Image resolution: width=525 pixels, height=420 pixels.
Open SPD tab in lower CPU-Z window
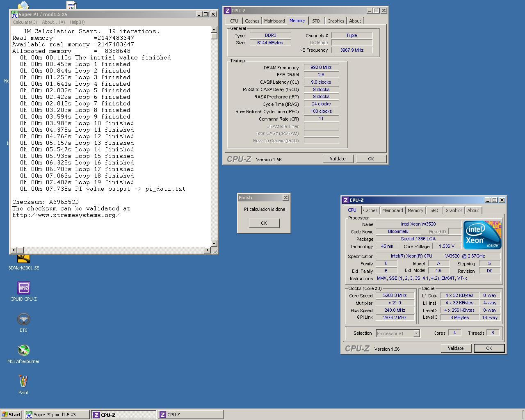(x=434, y=210)
